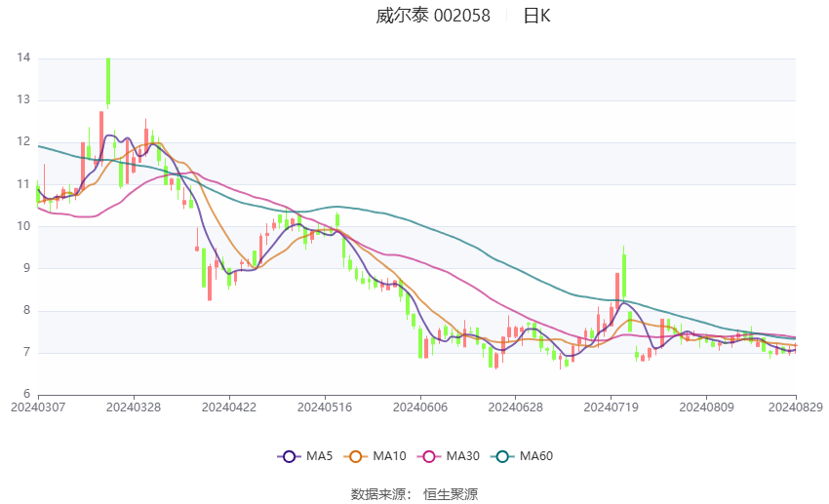Click y-axis value label 13
This screenshot has width=829, height=504.
(x=23, y=99)
